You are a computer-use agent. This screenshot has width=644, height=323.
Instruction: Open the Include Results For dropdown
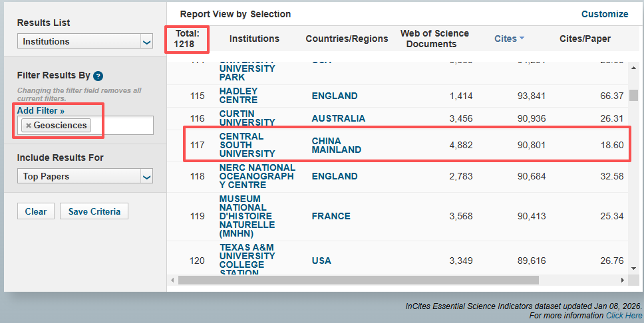85,177
